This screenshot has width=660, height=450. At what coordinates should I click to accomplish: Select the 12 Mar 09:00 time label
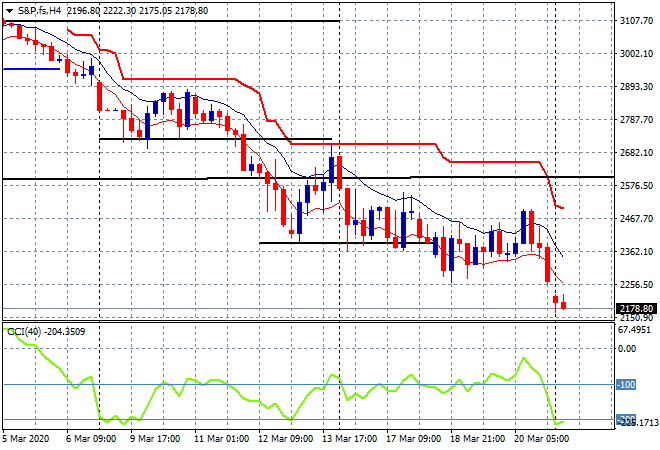[285, 439]
